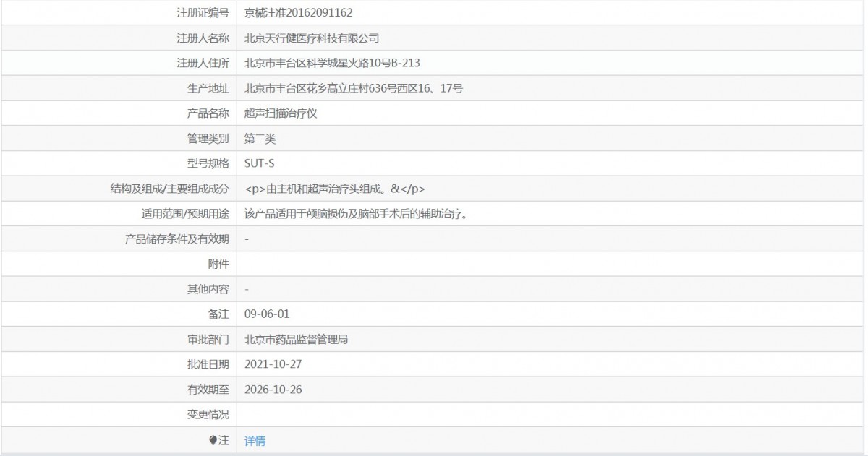
Task: Click the 批准日期 label
Action: click(208, 364)
